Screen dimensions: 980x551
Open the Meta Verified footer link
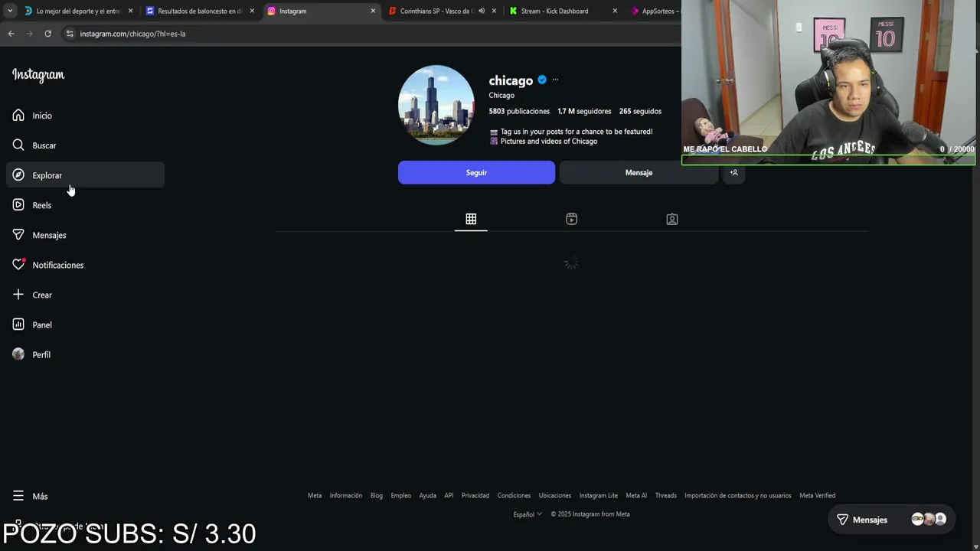pyautogui.click(x=818, y=495)
